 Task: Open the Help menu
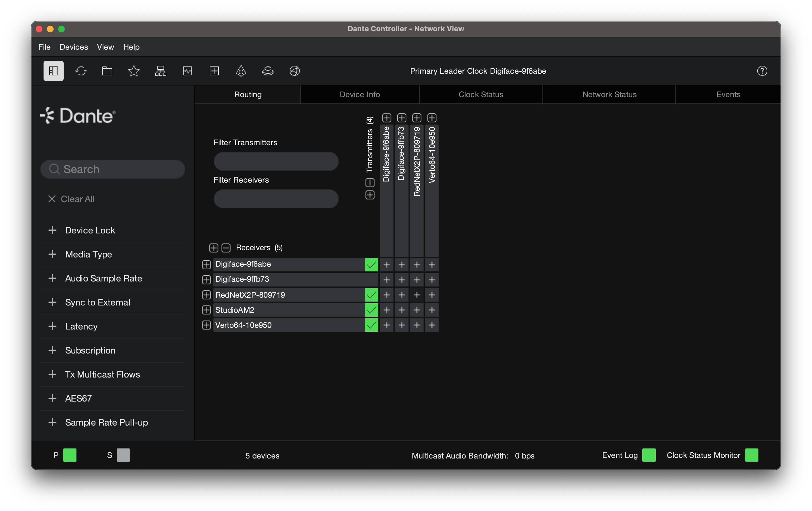click(131, 47)
